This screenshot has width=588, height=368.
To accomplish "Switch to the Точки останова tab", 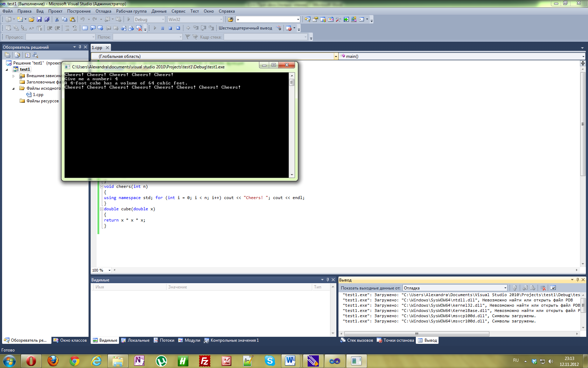I will [x=395, y=340].
